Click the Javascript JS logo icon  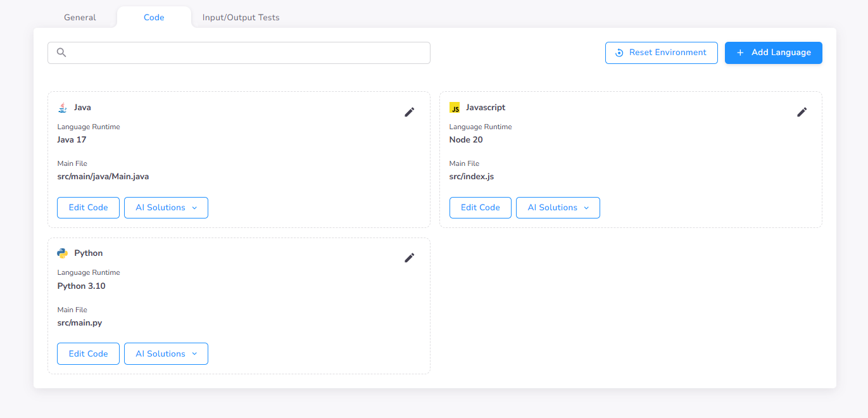(455, 107)
